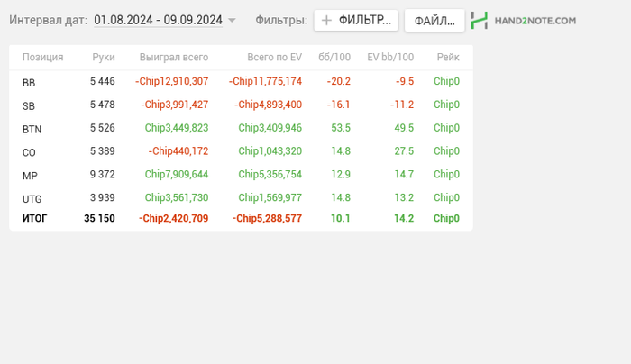Image resolution: width=631 pixels, height=364 pixels.
Task: Select the BB position row
Action: click(29, 82)
